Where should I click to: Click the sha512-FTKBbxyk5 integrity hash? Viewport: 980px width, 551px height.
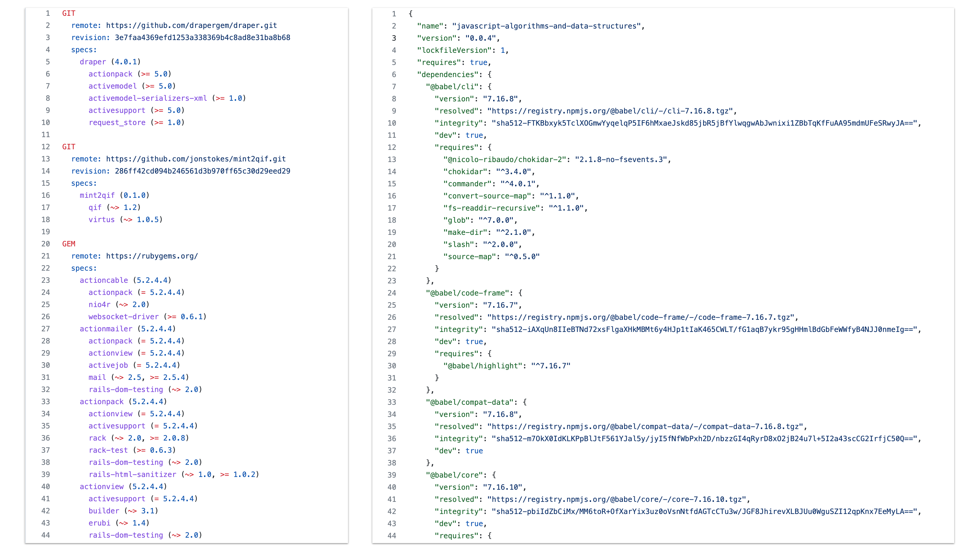click(x=704, y=123)
